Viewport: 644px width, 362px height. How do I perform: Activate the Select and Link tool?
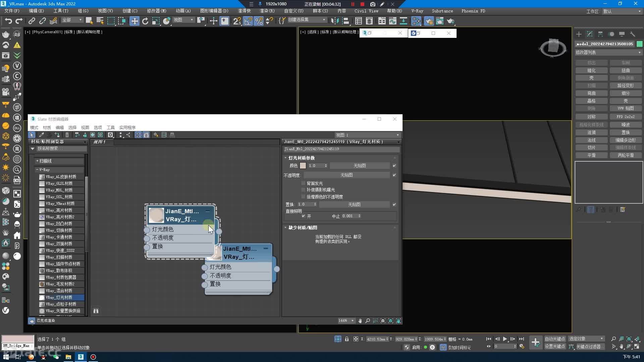tap(32, 21)
